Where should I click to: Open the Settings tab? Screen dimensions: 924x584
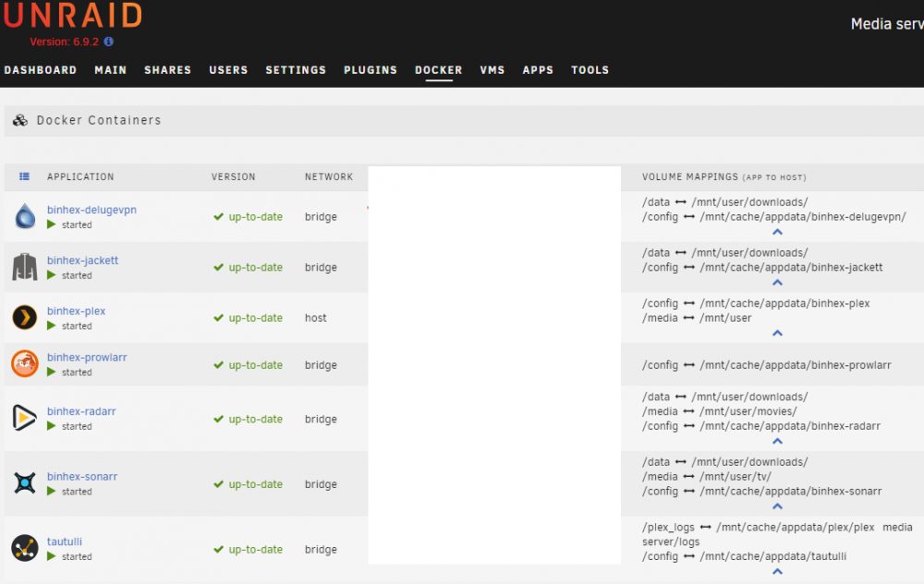pyautogui.click(x=296, y=70)
